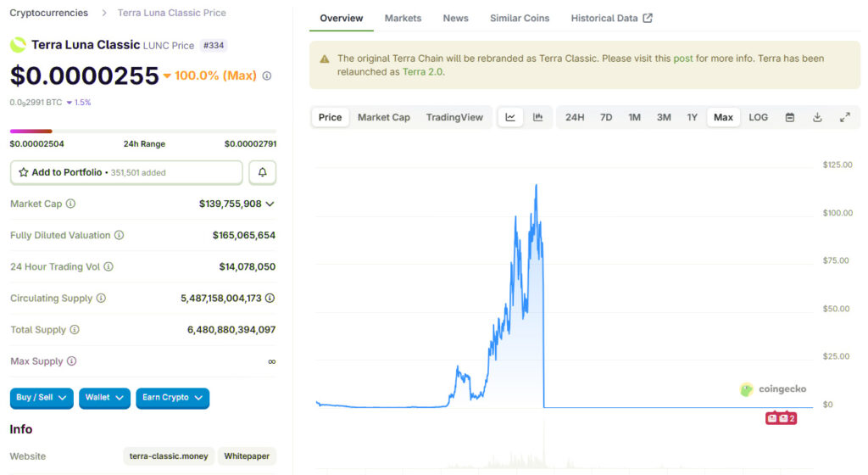Set chart range to 1Y

[692, 117]
